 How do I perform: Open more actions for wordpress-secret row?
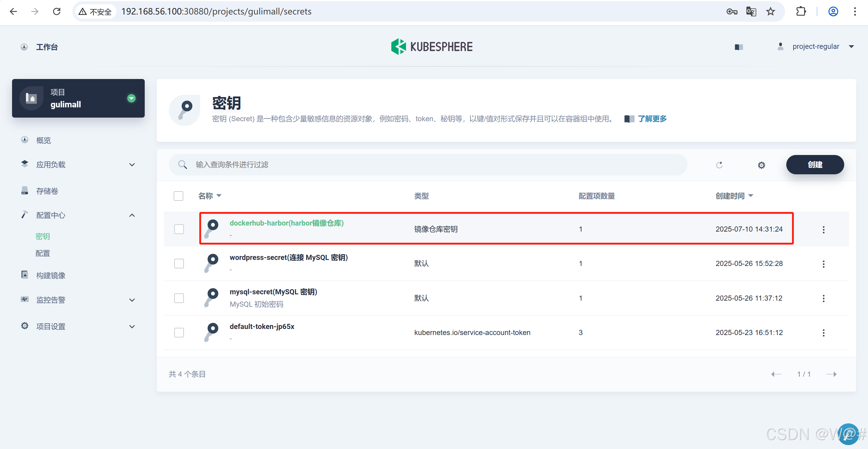pyautogui.click(x=823, y=264)
